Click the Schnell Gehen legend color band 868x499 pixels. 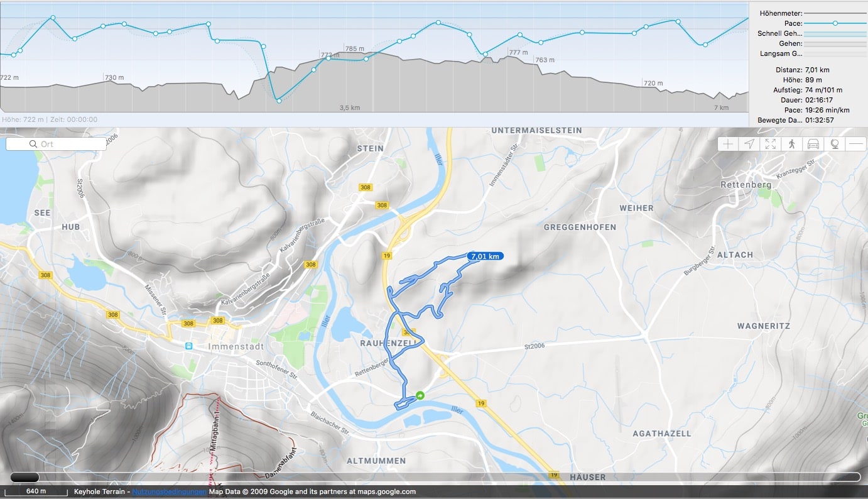pyautogui.click(x=835, y=33)
